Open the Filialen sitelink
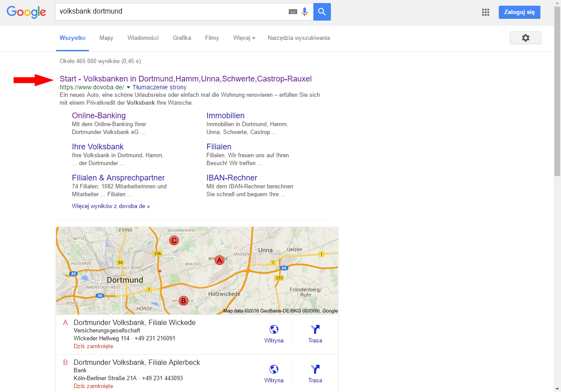 tap(219, 147)
